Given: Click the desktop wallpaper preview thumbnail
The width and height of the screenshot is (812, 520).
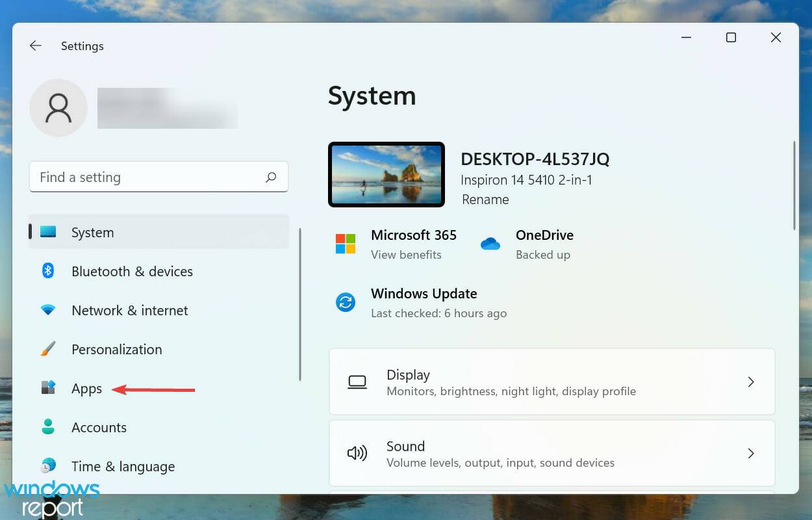Looking at the screenshot, I should [x=387, y=174].
